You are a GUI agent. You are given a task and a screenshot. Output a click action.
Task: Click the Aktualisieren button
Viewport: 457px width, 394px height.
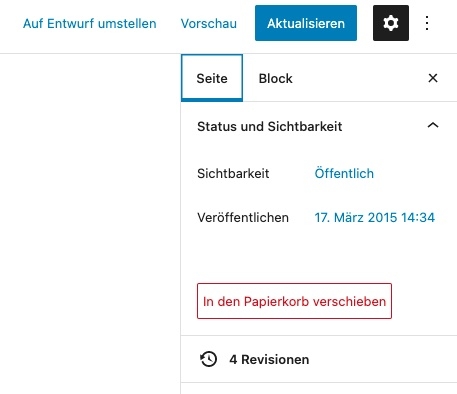(x=306, y=23)
